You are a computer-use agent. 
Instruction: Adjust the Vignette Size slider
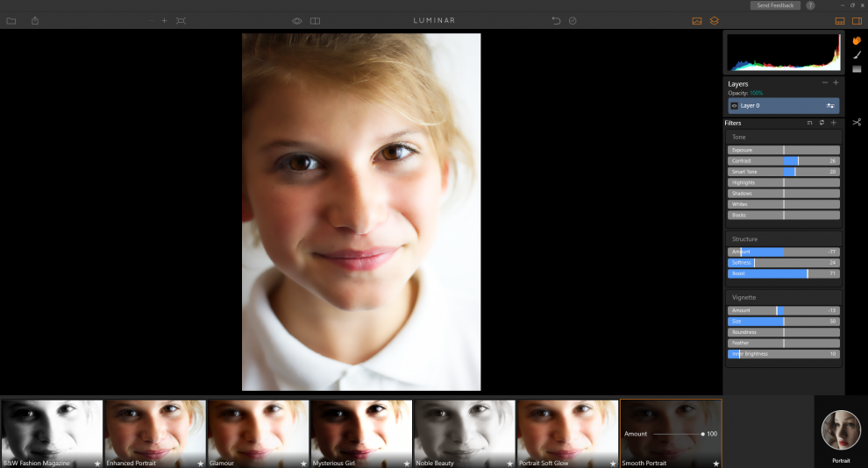[783, 322]
